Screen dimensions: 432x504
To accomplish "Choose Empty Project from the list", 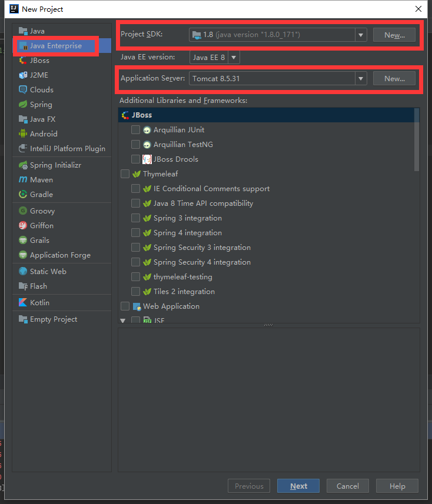I will 54,319.
